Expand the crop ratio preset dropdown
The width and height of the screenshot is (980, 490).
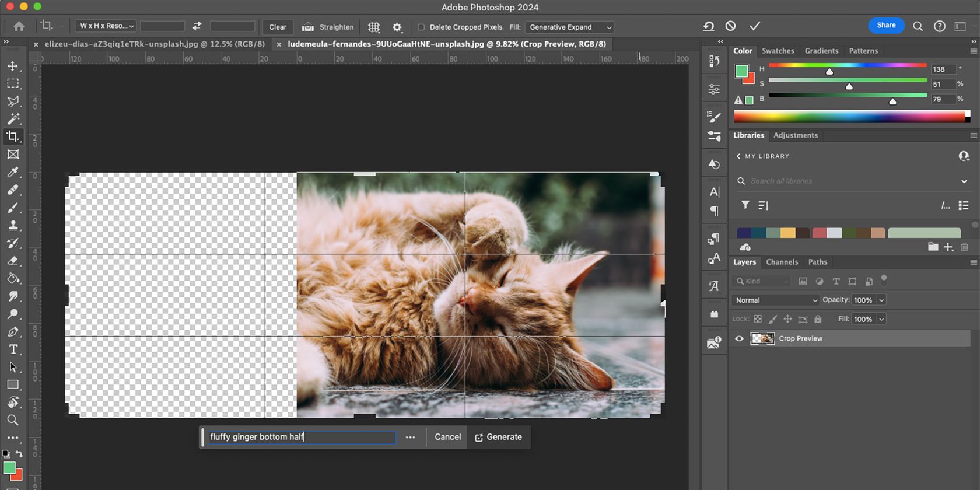coord(106,26)
